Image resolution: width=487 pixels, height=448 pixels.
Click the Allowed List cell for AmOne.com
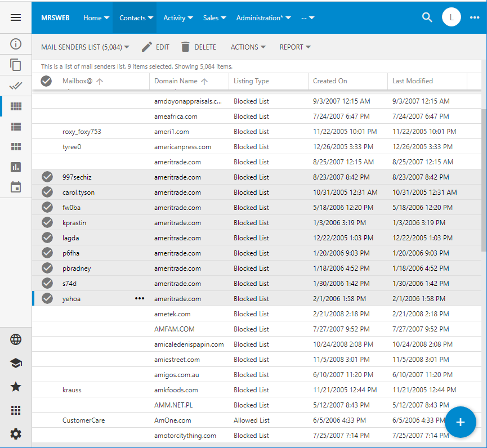tap(252, 420)
